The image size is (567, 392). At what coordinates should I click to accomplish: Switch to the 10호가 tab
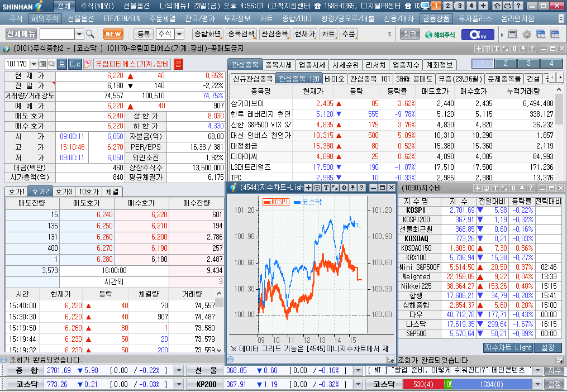coord(89,192)
